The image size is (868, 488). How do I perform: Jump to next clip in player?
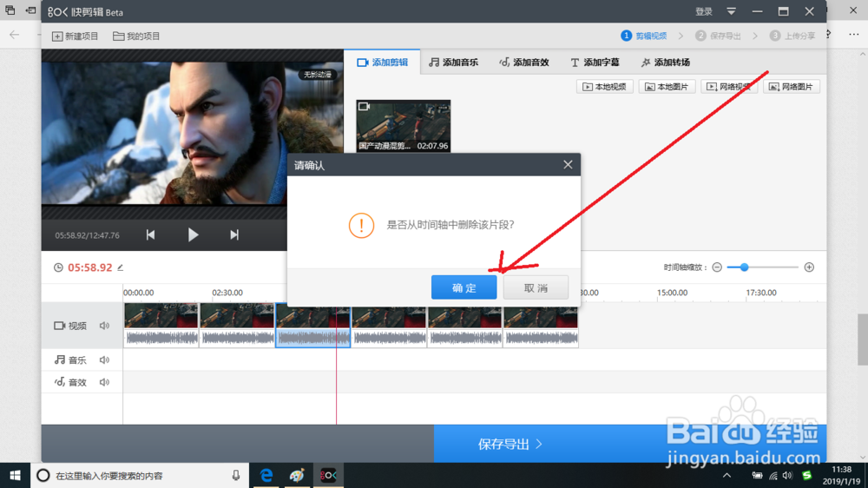pos(234,234)
